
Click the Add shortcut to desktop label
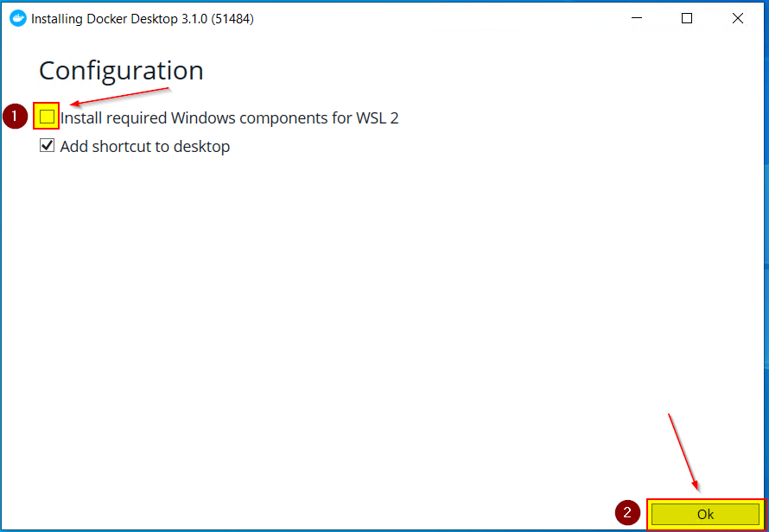click(145, 147)
